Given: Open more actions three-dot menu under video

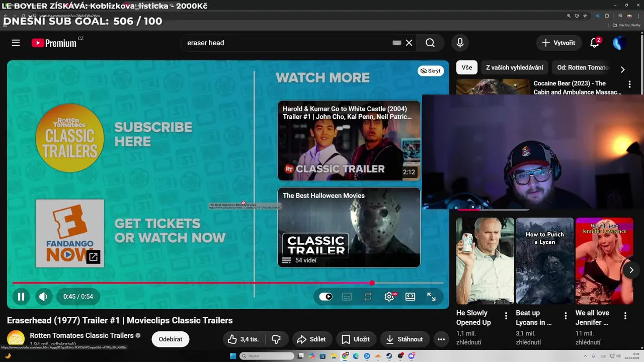Looking at the screenshot, I should 441,339.
